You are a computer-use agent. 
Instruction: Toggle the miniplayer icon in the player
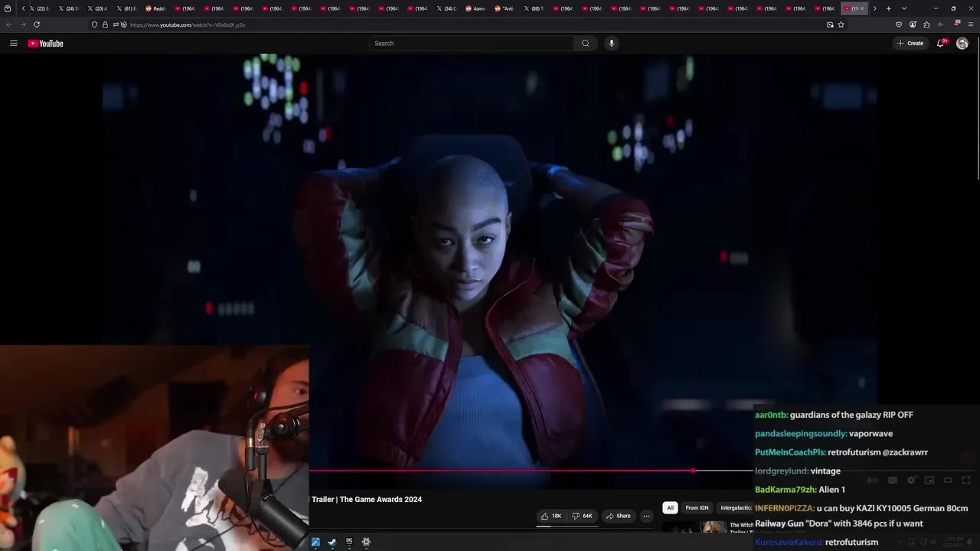point(929,480)
